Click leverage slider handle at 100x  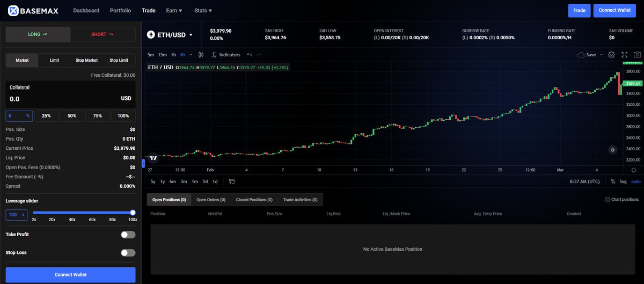point(133,213)
